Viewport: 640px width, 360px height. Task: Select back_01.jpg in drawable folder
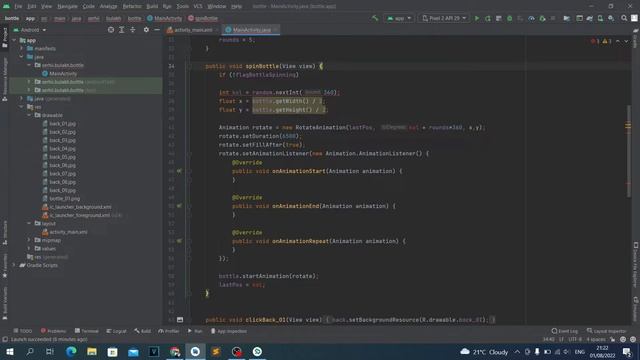click(59, 124)
